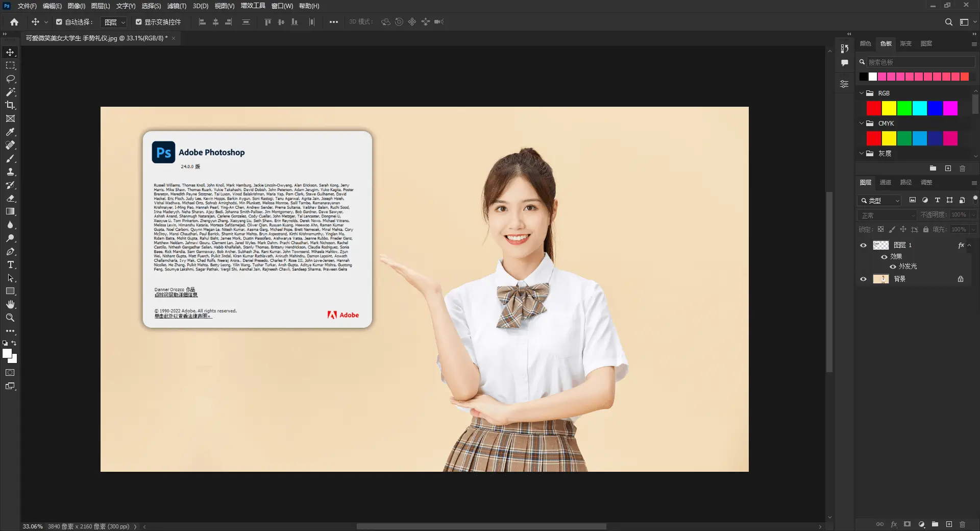The height and width of the screenshot is (531, 980).
Task: Open the 滤镜 menu
Action: (176, 6)
